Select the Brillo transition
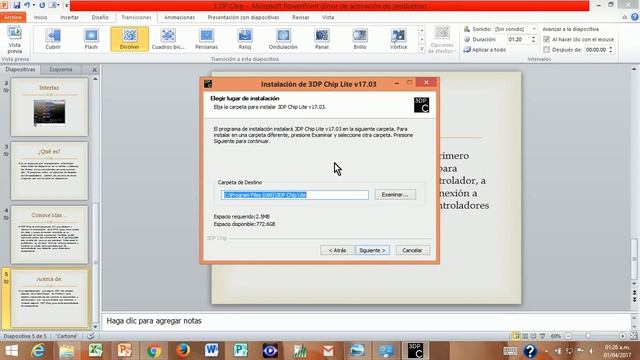 (x=360, y=39)
